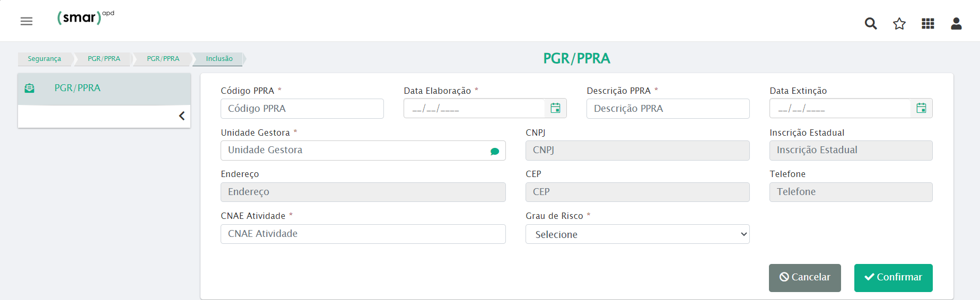980x300 pixels.
Task: Open the Data Elaboração calendar picker
Action: tap(555, 108)
